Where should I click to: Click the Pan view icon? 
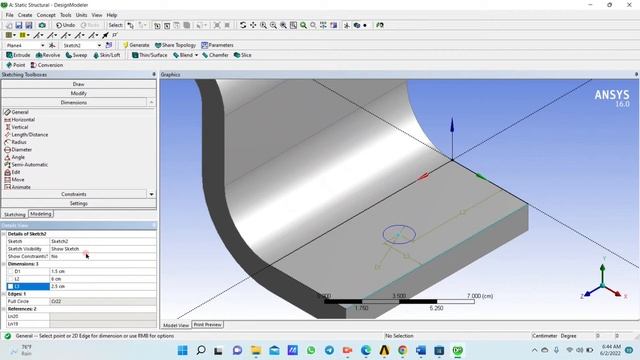coord(253,25)
